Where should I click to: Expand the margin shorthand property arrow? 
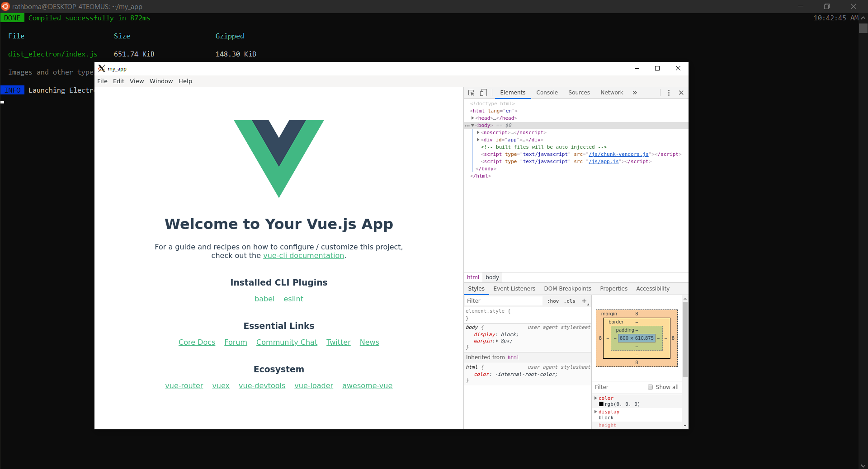coord(497,341)
